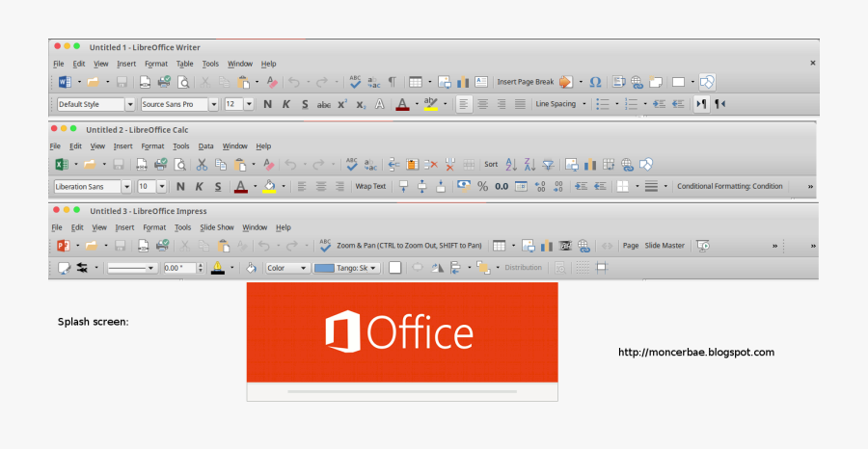Click Impress area fill bucket icon
The image size is (868, 449).
point(251,268)
